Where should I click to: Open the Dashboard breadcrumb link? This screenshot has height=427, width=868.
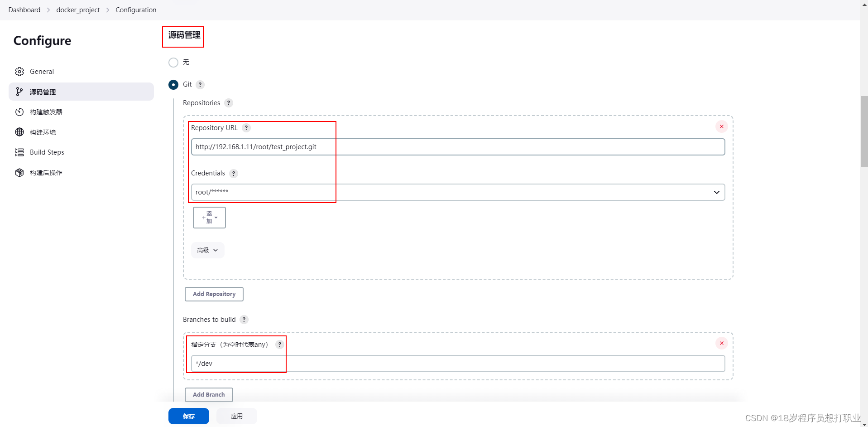click(24, 10)
